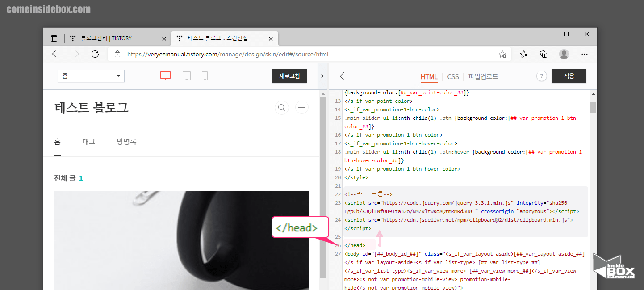This screenshot has height=290, width=644.
Task: Close the 블로그관리 | TISTORY tab
Action: point(164,38)
